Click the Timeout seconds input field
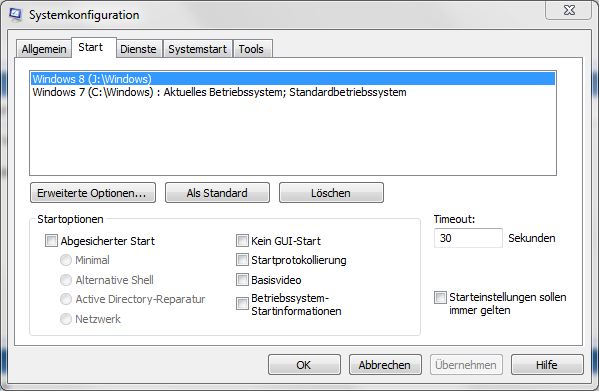Image resolution: width=599 pixels, height=391 pixels. [468, 238]
